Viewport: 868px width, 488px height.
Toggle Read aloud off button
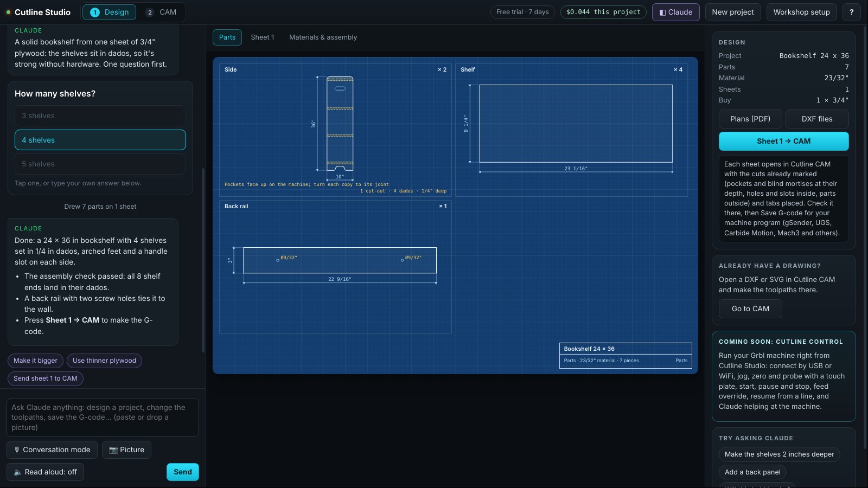[46, 472]
